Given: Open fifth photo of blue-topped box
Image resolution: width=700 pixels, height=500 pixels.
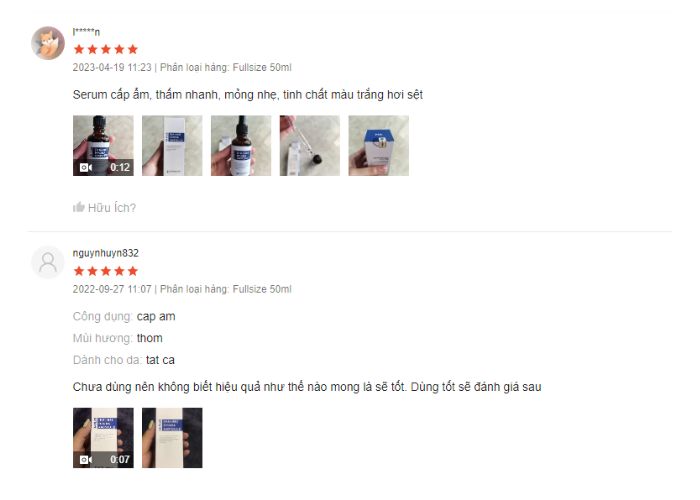Looking at the screenshot, I should [379, 146].
